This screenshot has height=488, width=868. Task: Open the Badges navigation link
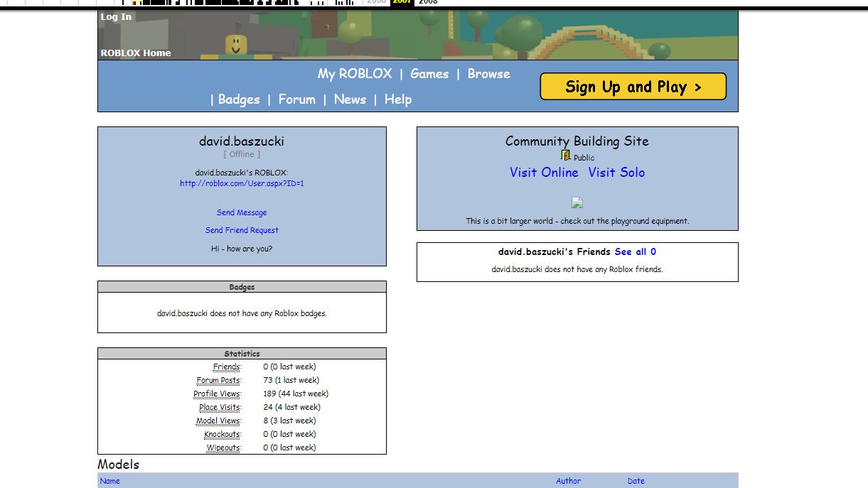[239, 99]
